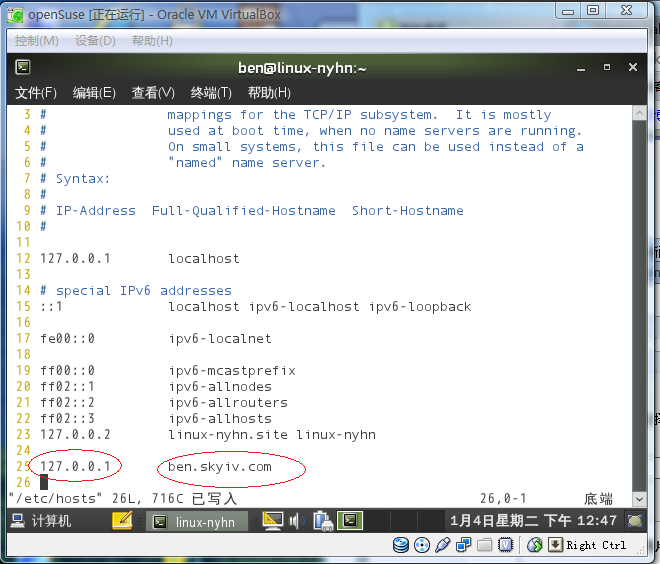This screenshot has width=660, height=564.
Task: Open the 设备(D) VirtualBox menu
Action: (x=95, y=41)
